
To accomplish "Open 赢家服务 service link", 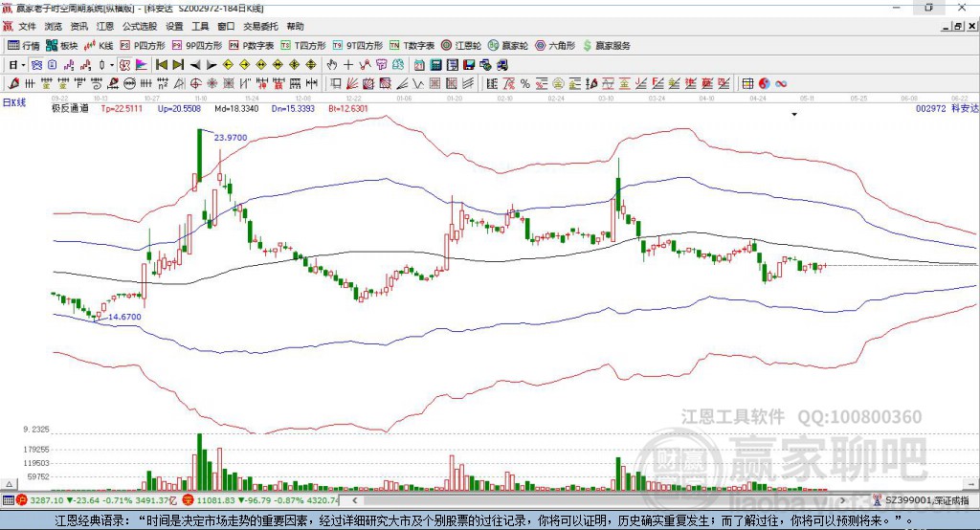I will coord(606,46).
